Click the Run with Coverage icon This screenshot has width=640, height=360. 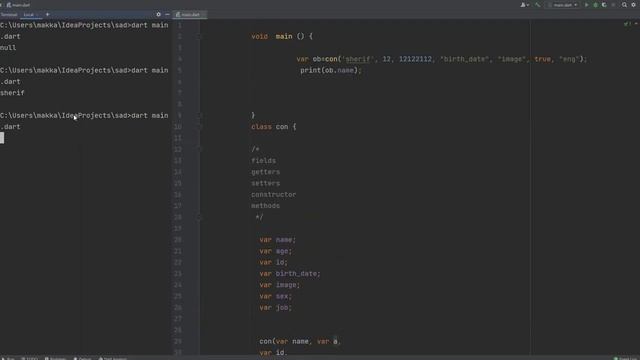[x=604, y=5]
